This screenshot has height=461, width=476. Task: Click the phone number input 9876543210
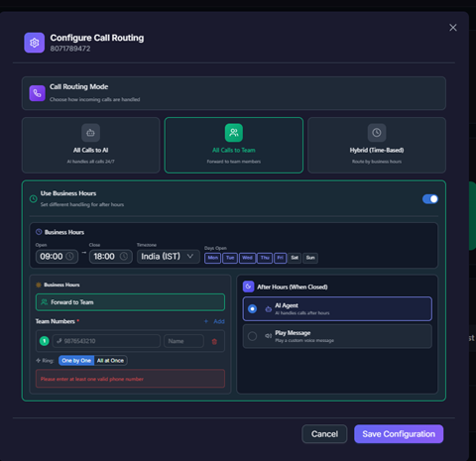106,341
